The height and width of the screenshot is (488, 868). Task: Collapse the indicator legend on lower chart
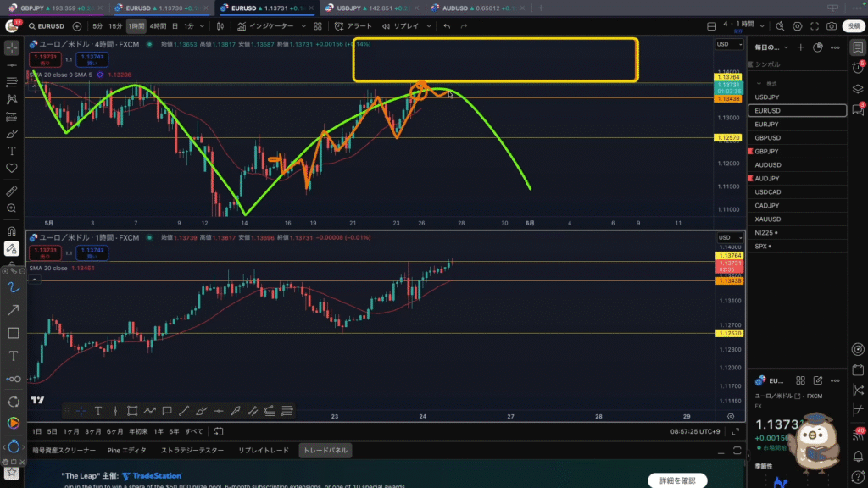tap(34, 280)
